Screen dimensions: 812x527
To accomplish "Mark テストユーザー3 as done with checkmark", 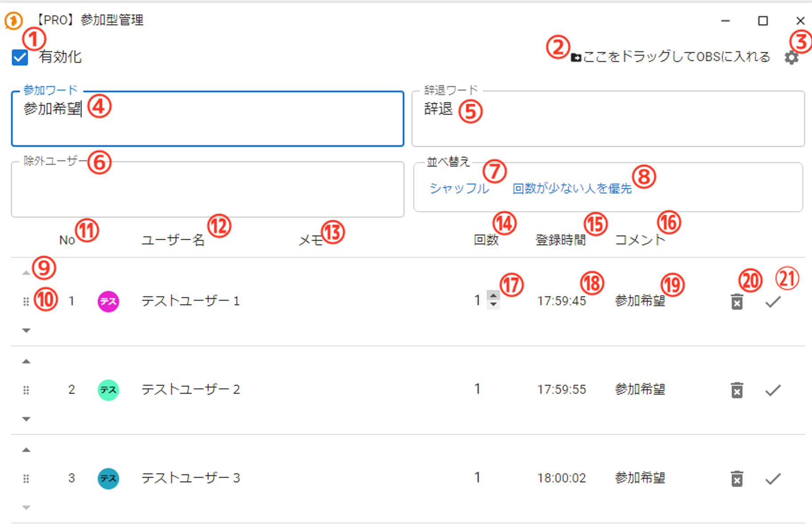I will click(773, 479).
